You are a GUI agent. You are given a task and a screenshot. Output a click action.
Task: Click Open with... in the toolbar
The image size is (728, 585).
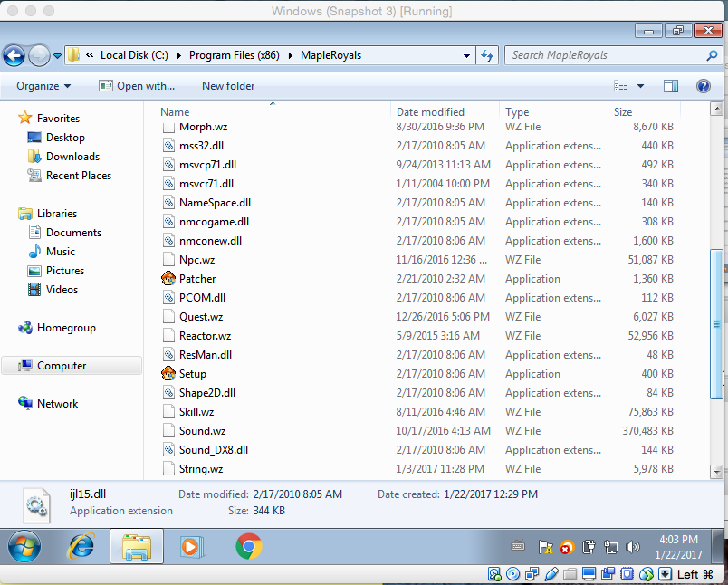[x=137, y=86]
